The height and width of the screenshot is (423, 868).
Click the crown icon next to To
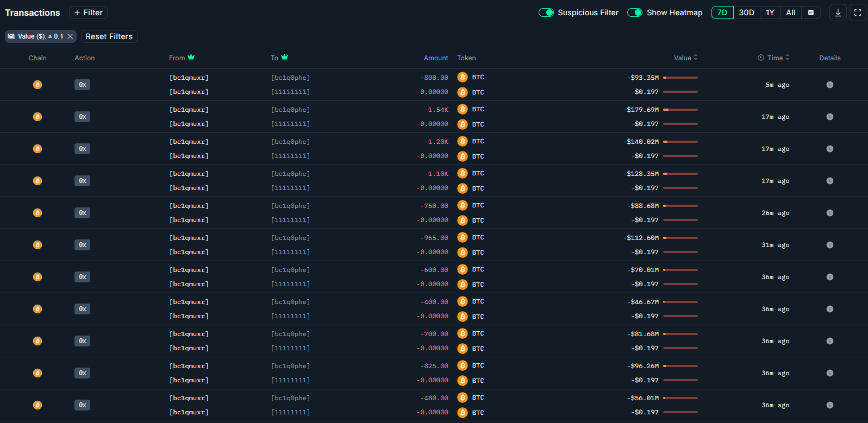click(x=284, y=58)
